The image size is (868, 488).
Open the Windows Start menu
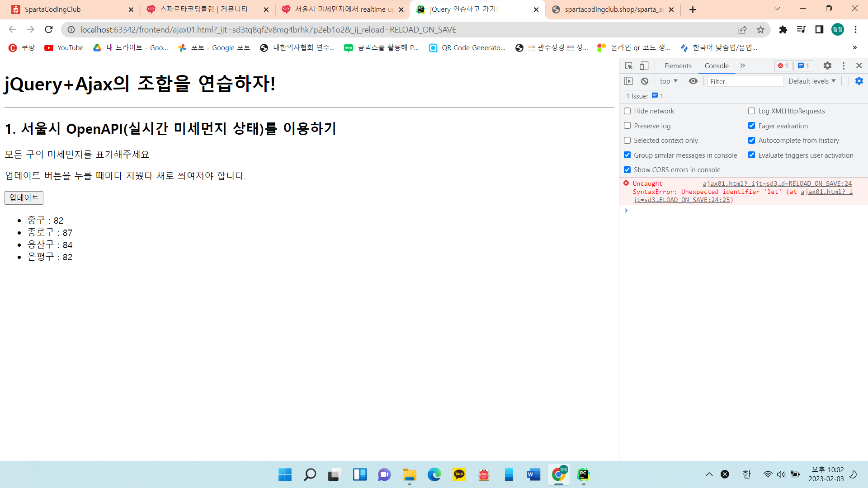pyautogui.click(x=285, y=474)
